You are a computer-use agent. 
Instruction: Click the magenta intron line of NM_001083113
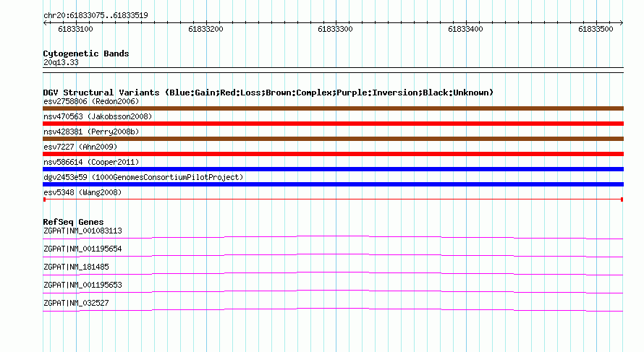pos(333,236)
